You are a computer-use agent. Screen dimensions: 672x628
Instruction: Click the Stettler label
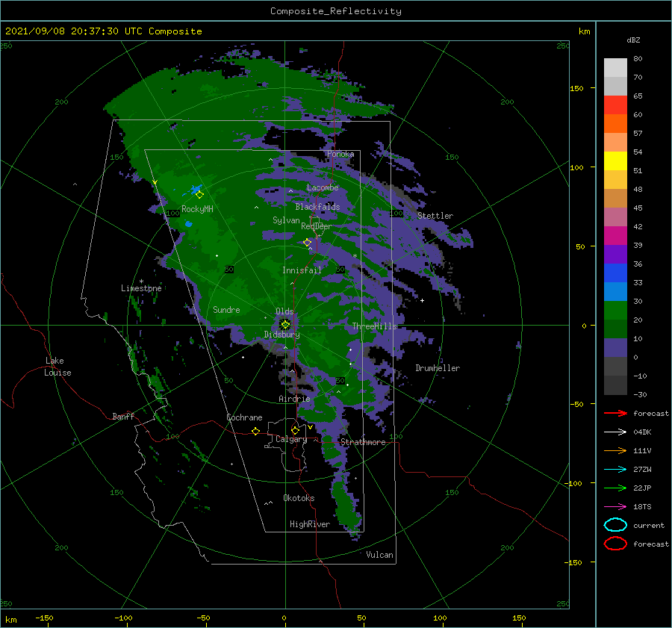click(435, 216)
